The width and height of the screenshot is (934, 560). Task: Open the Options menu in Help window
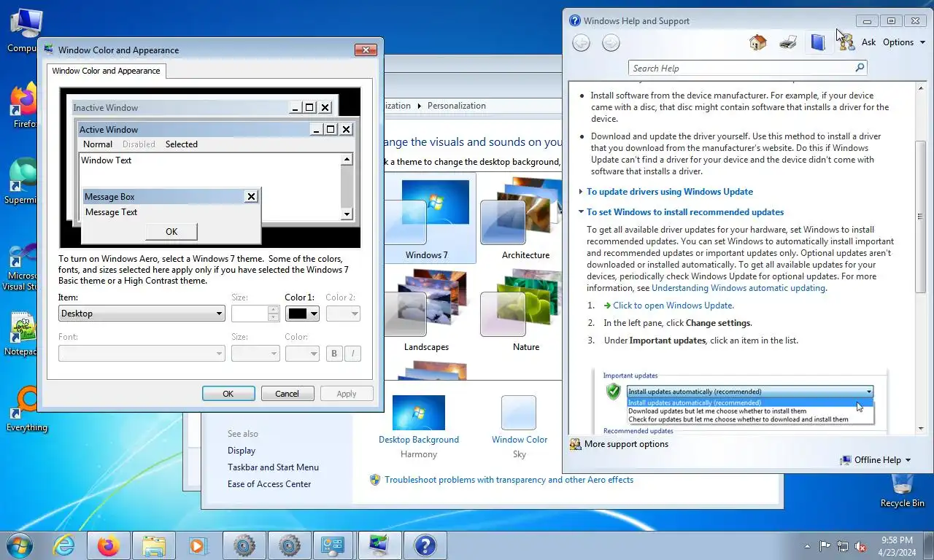[903, 42]
